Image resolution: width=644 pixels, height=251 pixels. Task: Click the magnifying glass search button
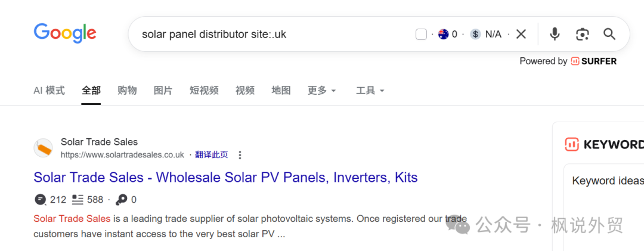click(609, 34)
